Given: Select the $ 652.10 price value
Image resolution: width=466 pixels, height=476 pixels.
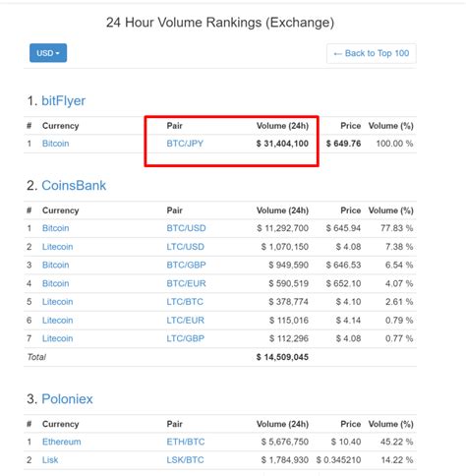Looking at the screenshot, I should (343, 283).
